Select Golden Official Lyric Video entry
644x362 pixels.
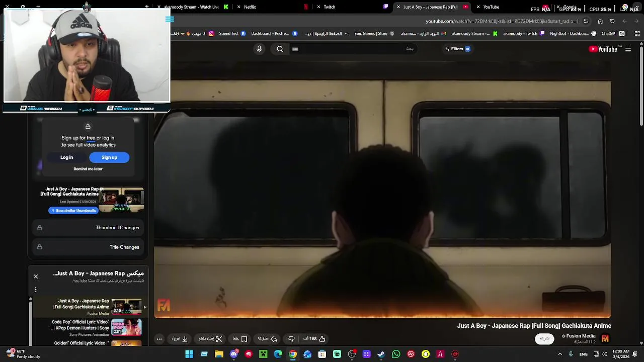pos(91,343)
